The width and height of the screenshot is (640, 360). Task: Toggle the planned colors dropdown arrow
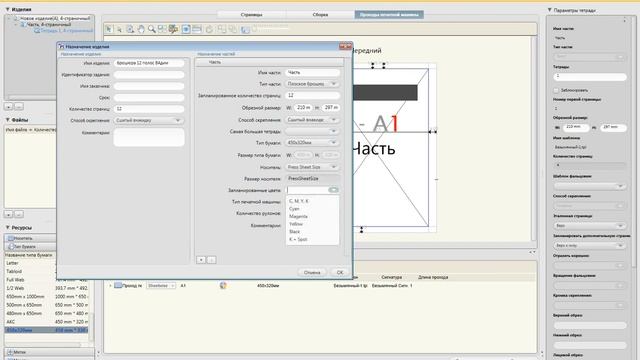point(333,190)
